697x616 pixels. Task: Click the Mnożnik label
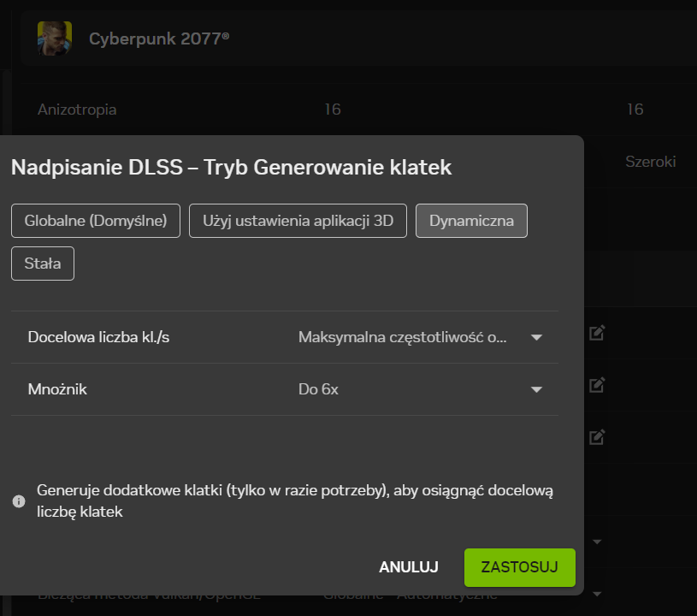[57, 389]
